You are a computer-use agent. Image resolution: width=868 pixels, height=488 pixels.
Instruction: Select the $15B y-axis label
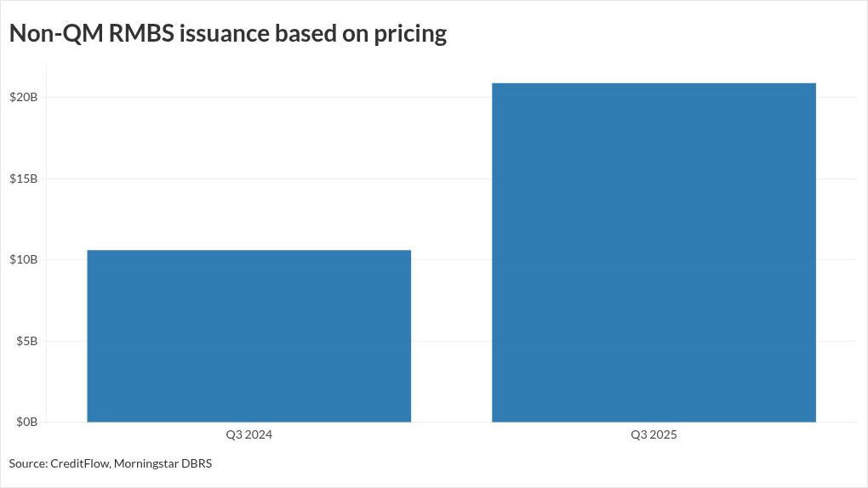(x=23, y=179)
